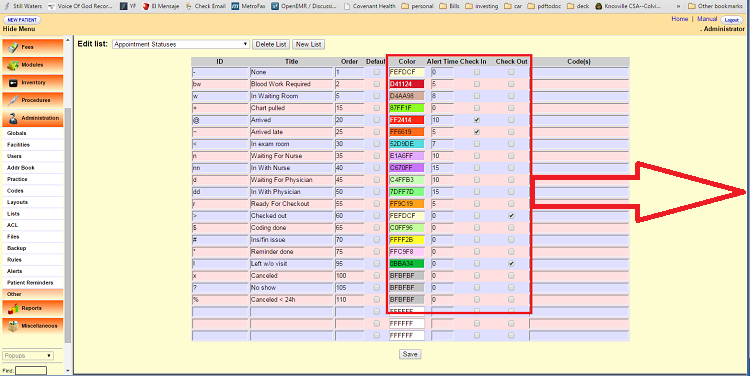Edit Order field of No show row
Image resolution: width=750 pixels, height=376 pixels.
point(350,288)
